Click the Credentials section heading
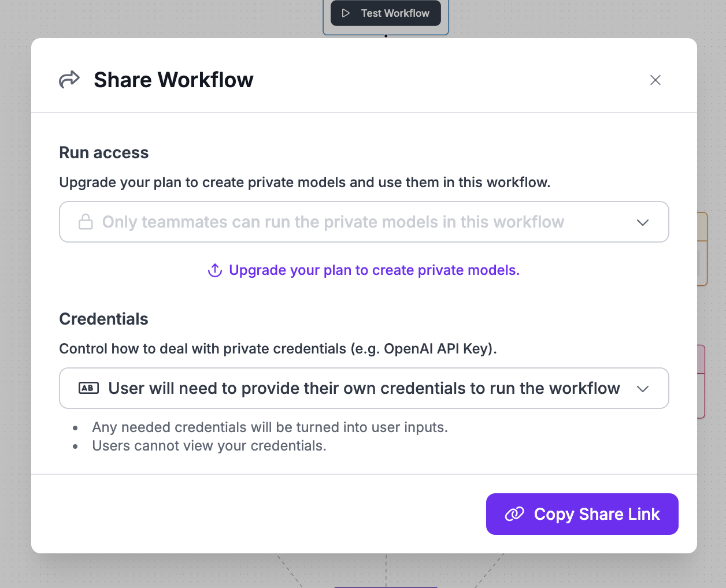 click(104, 319)
